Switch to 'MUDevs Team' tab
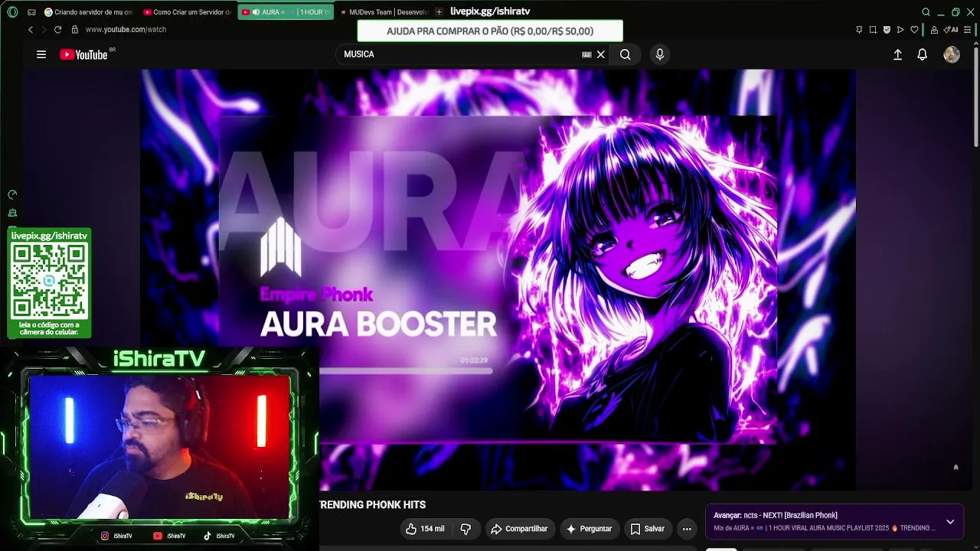 pyautogui.click(x=384, y=12)
